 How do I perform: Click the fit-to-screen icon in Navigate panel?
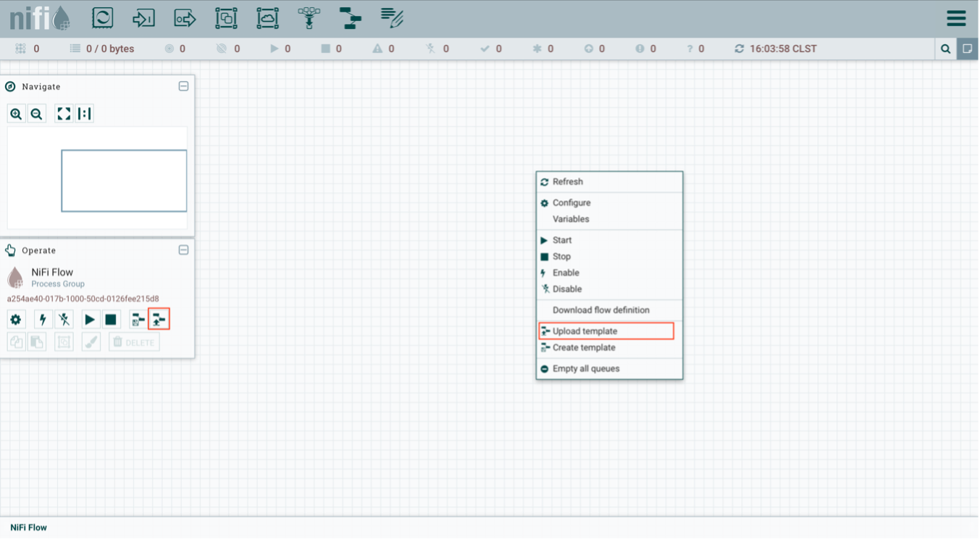pos(63,113)
